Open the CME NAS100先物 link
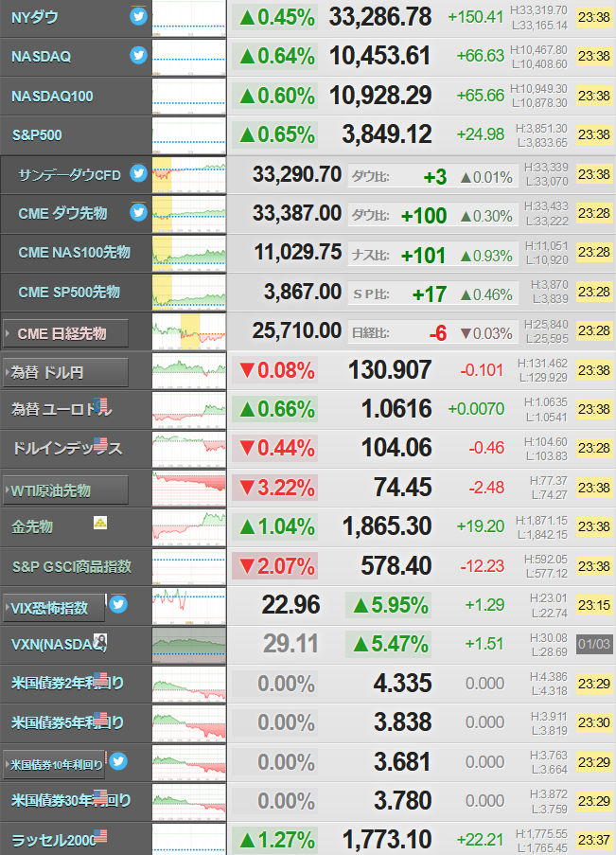This screenshot has height=855, width=616. (x=74, y=253)
